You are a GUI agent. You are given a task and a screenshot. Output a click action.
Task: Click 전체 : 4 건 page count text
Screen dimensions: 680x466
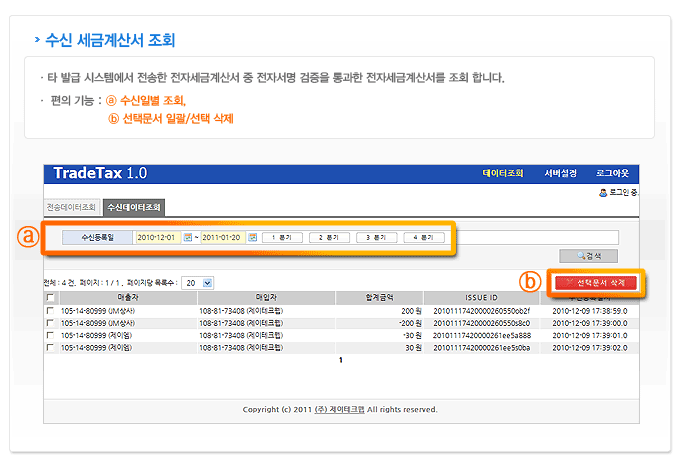[60, 283]
